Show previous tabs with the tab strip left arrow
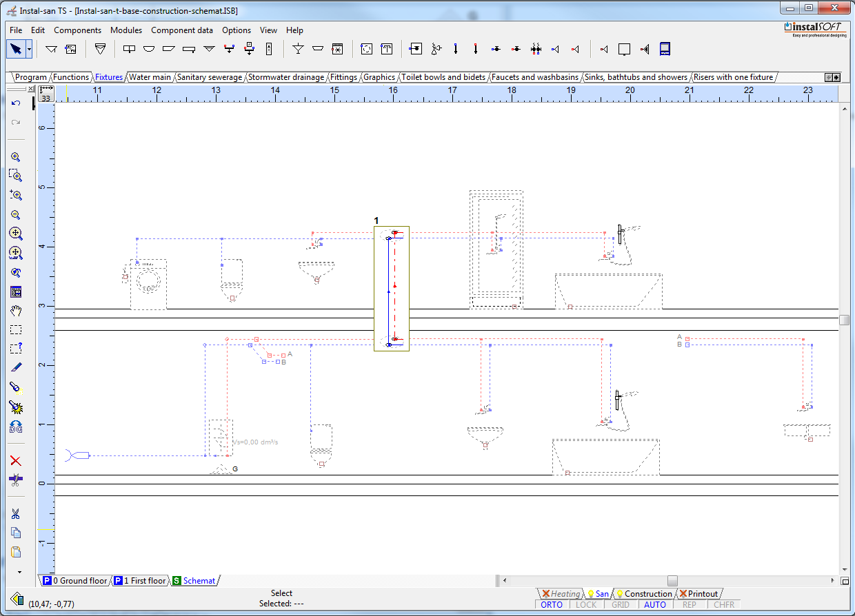Viewport: 855px width, 616px height. click(x=829, y=77)
